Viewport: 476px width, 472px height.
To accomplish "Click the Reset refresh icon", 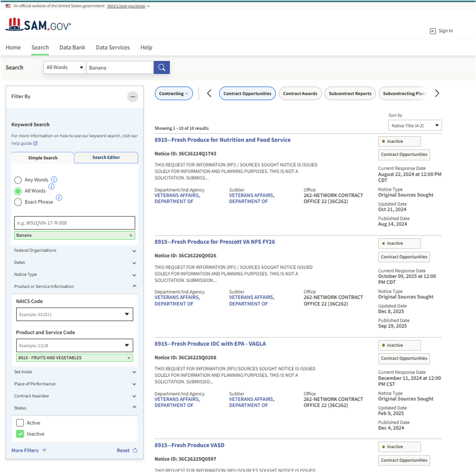I will coord(135,450).
